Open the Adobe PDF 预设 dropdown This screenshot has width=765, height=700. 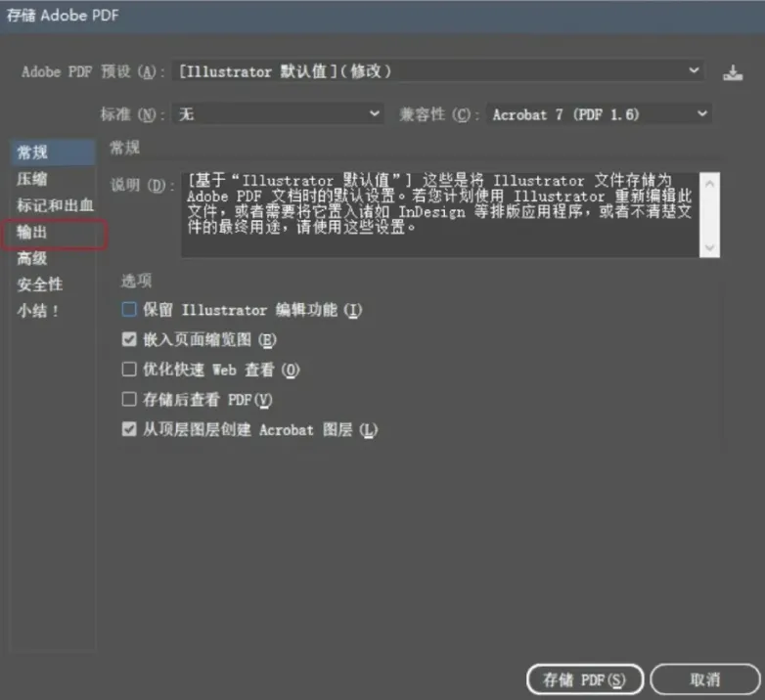(438, 71)
